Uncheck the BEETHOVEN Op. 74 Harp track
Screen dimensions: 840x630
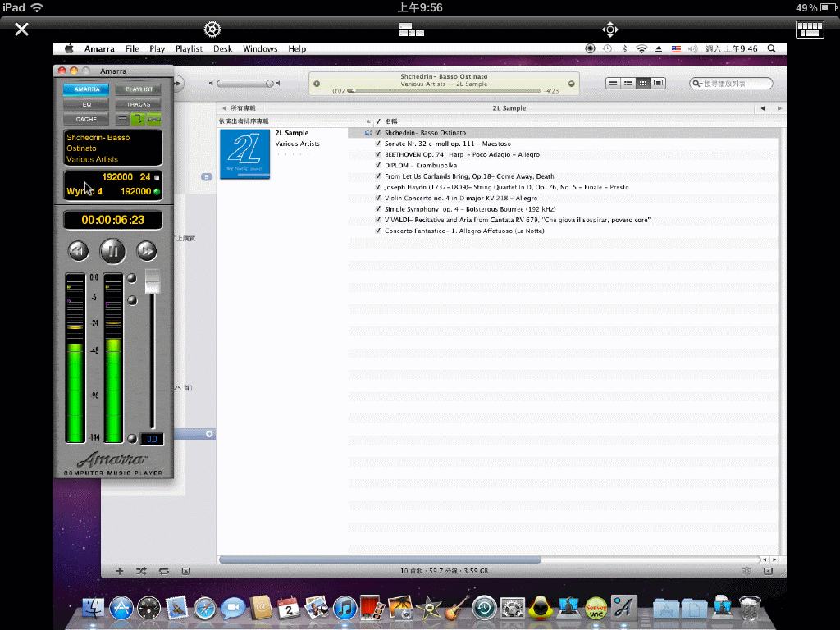tap(378, 154)
